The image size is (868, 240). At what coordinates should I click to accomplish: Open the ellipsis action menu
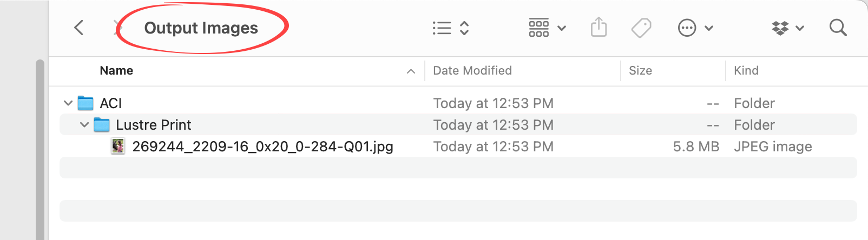[x=695, y=28]
